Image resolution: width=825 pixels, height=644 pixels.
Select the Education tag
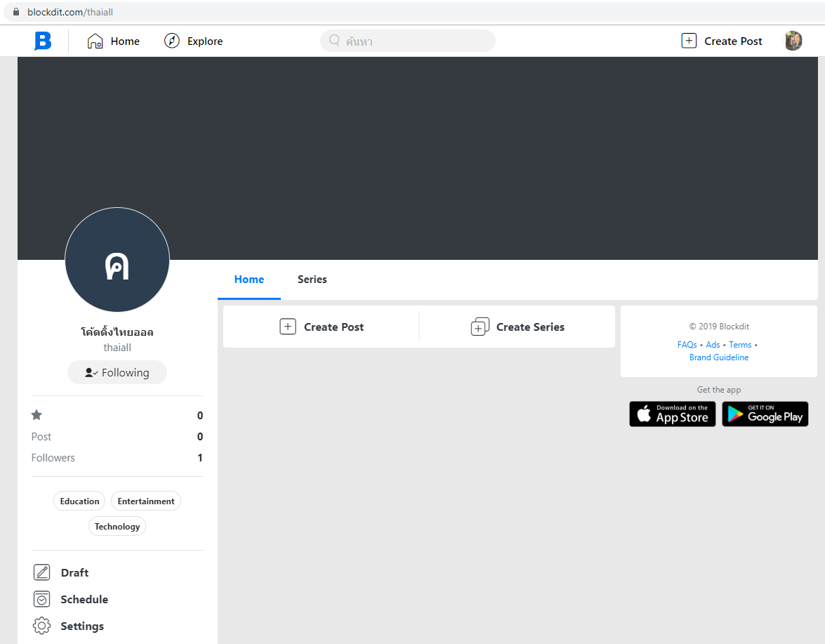point(79,501)
